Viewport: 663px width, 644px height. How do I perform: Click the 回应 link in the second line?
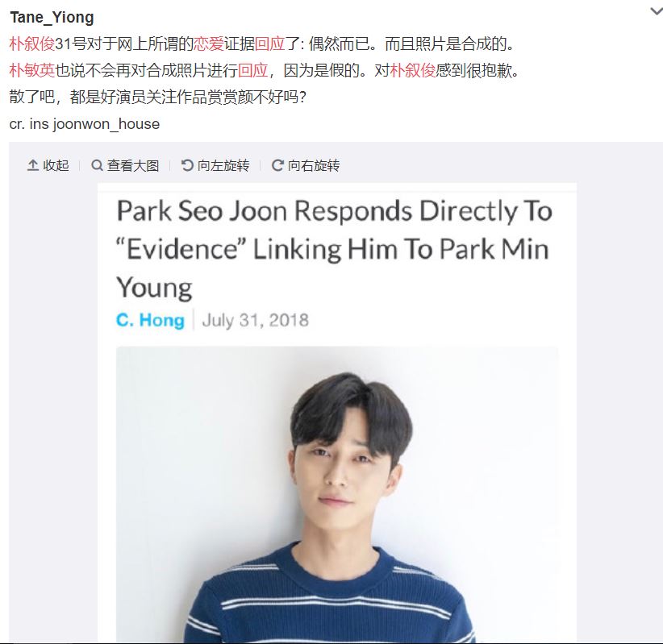click(x=252, y=71)
